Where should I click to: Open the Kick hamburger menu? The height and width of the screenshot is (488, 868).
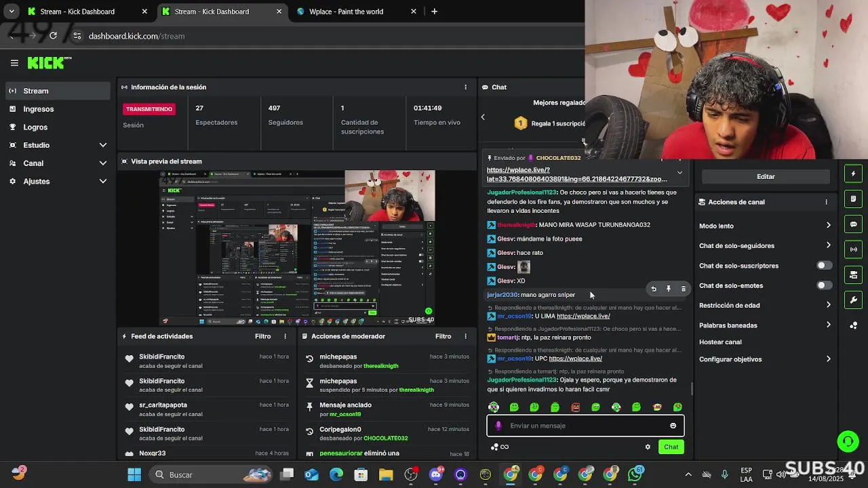click(x=14, y=63)
